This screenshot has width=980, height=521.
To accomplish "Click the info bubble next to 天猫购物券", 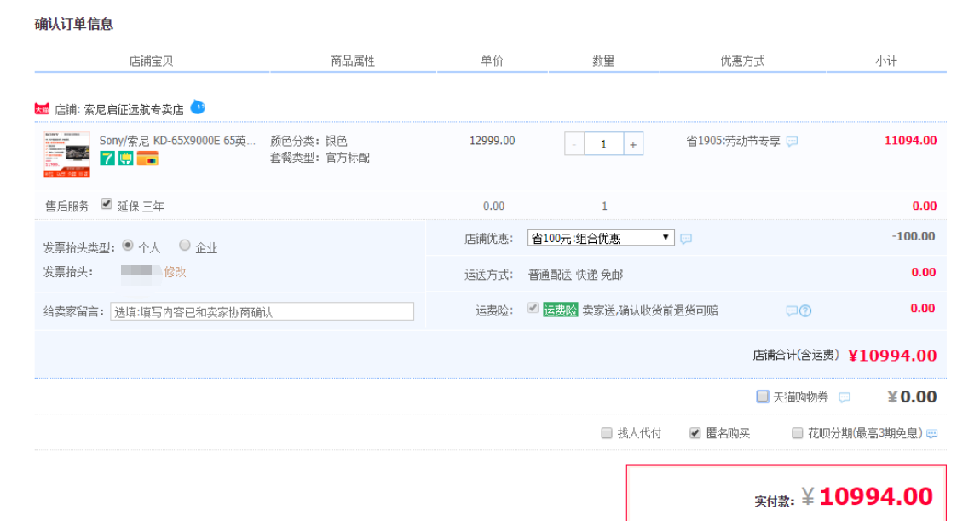I will 845,397.
